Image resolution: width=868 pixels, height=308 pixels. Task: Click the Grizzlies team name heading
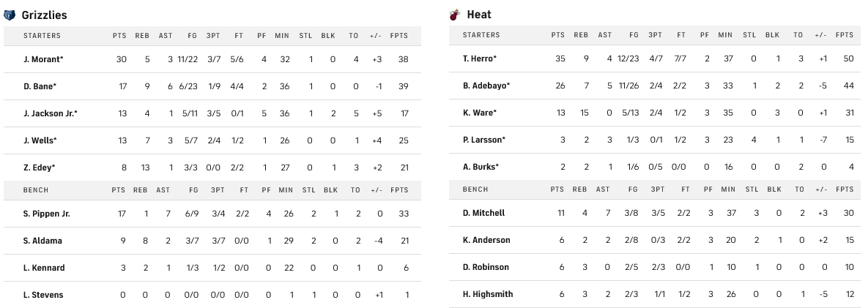point(45,15)
